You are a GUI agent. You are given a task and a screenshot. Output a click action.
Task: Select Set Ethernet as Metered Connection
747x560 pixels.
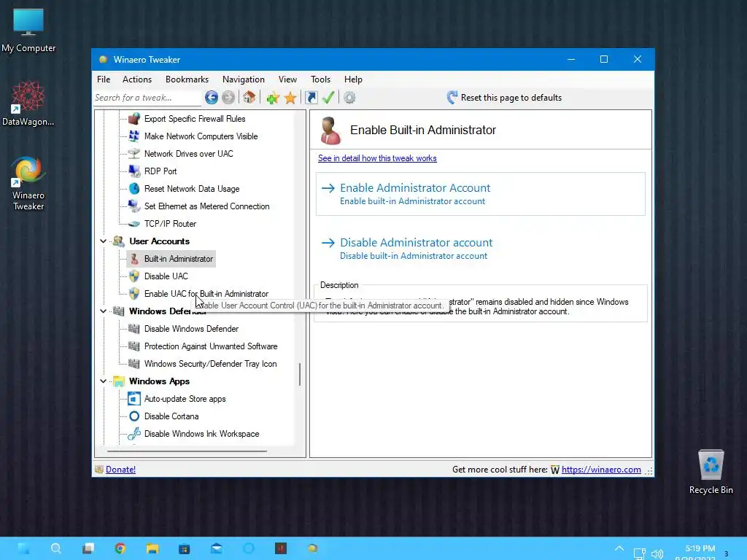(206, 206)
